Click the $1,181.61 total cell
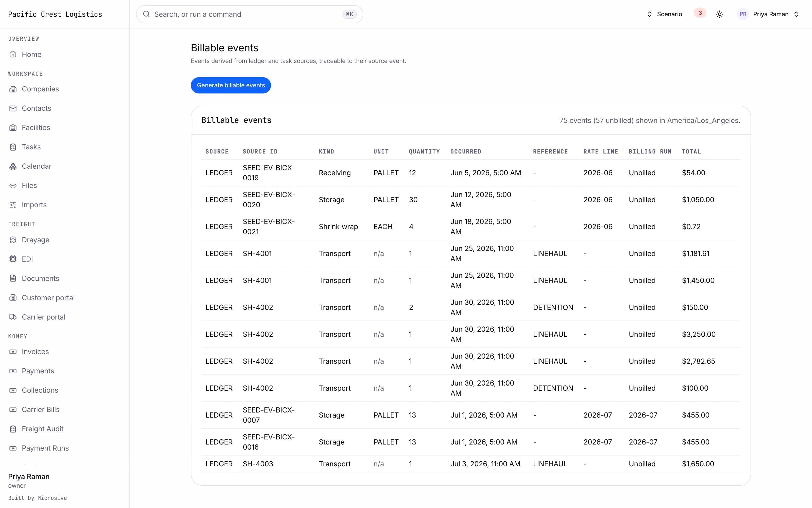 (x=696, y=253)
